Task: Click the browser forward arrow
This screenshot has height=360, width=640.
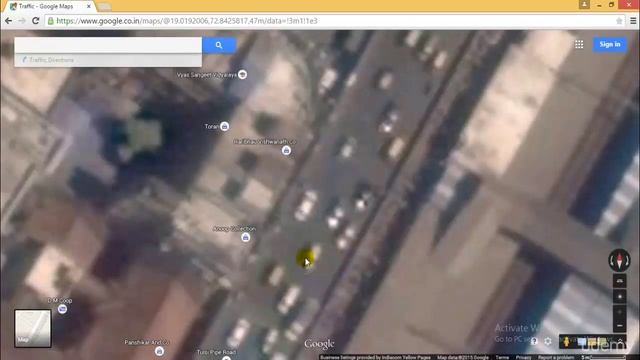Action: pyautogui.click(x=22, y=21)
